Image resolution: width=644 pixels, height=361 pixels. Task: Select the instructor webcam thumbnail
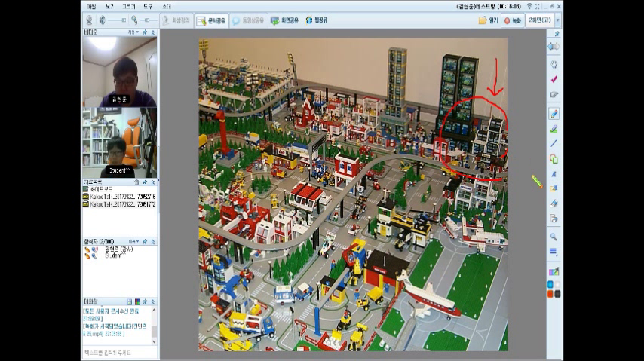pyautogui.click(x=119, y=72)
